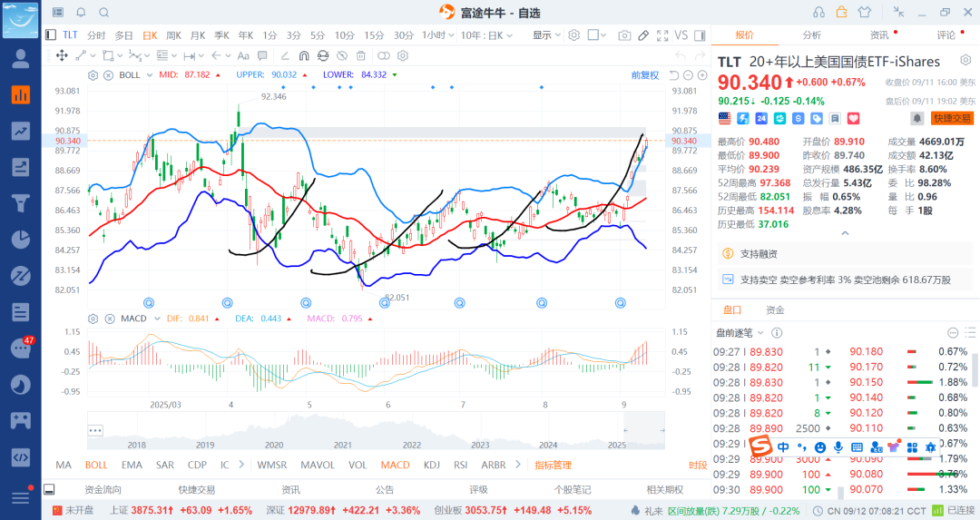Open the notifications bell in title bar
This screenshot has height=520, width=980.
coord(82,13)
